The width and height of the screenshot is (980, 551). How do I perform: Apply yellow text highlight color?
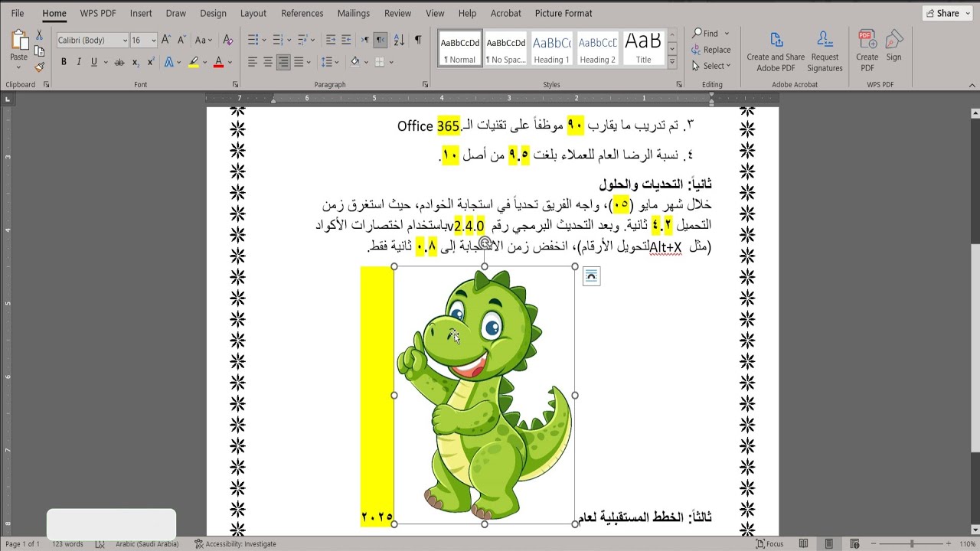click(194, 62)
